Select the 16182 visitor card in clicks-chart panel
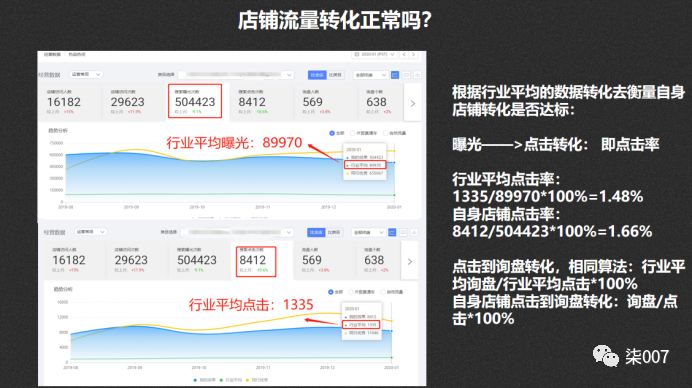692x388 pixels. pyautogui.click(x=75, y=260)
